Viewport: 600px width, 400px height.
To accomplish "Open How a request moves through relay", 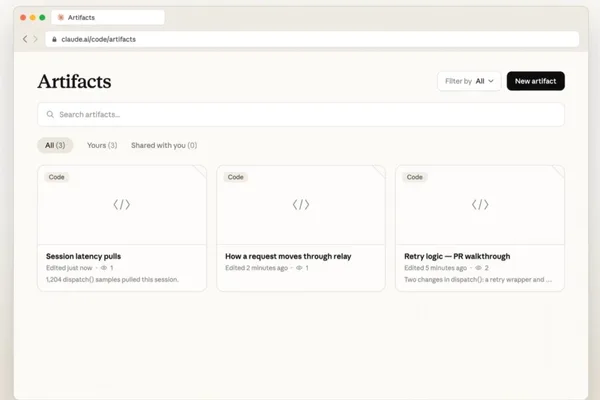I will coord(288,256).
